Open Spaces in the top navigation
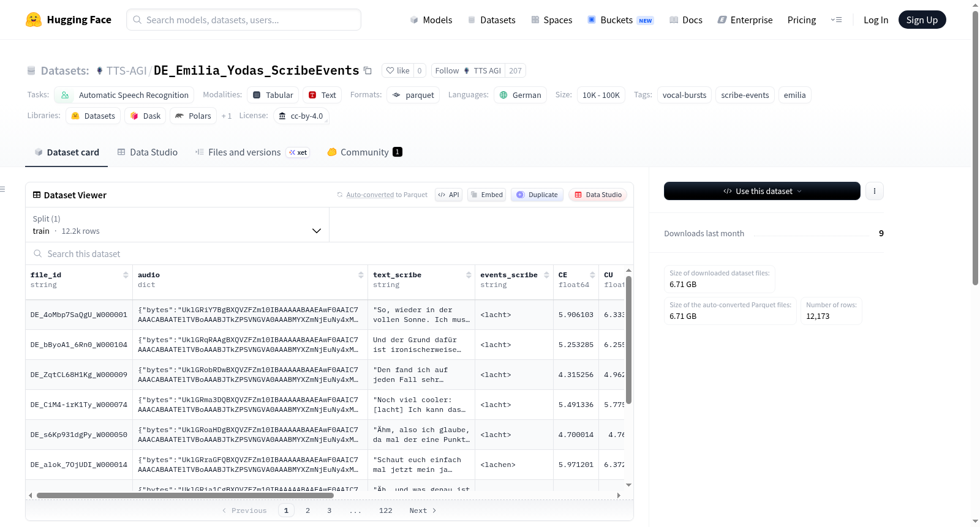Screen dimensions: 980x527 (551, 20)
